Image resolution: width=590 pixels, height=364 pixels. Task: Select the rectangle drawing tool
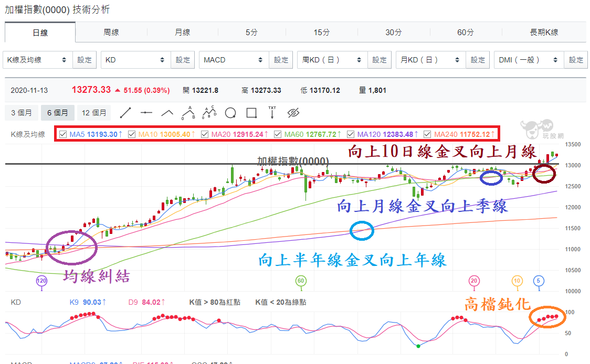[251, 113]
